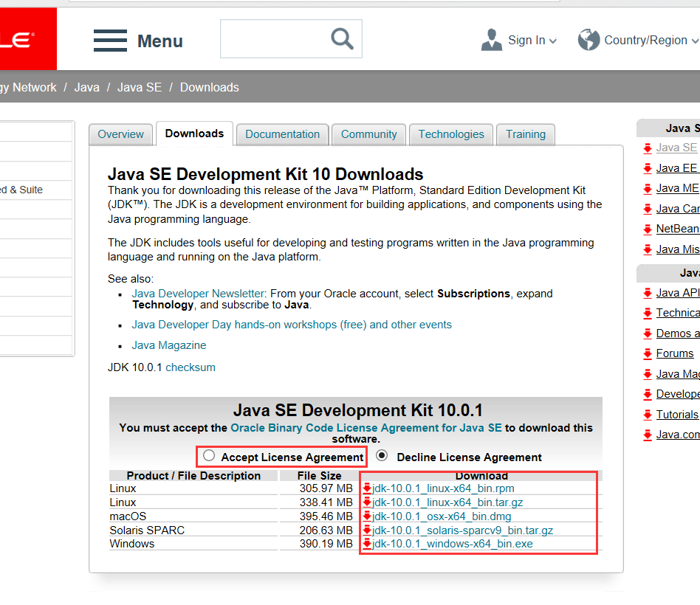Image resolution: width=700 pixels, height=605 pixels.
Task: Go to Java breadcrumb link
Action: (x=86, y=87)
